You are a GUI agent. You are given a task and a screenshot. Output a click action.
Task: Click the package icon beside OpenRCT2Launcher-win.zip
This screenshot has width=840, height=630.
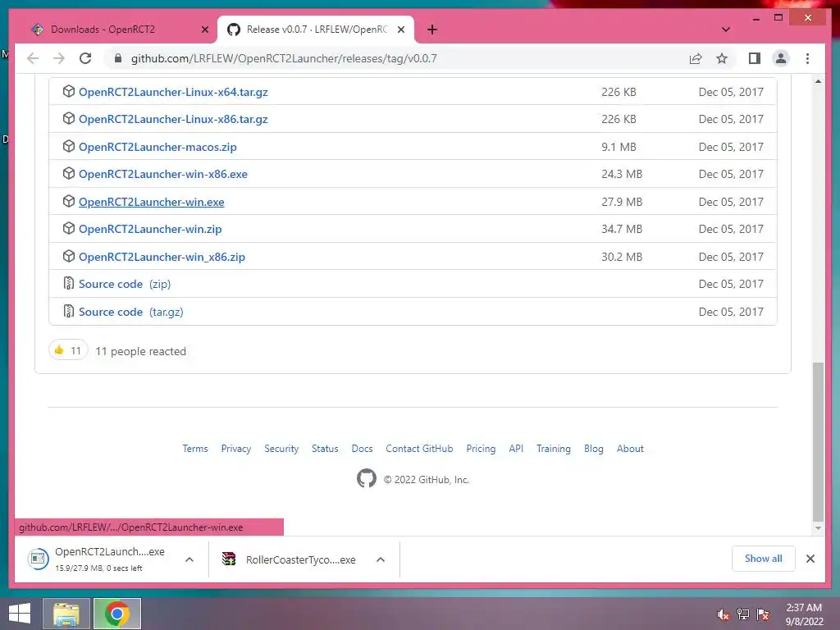tap(69, 228)
